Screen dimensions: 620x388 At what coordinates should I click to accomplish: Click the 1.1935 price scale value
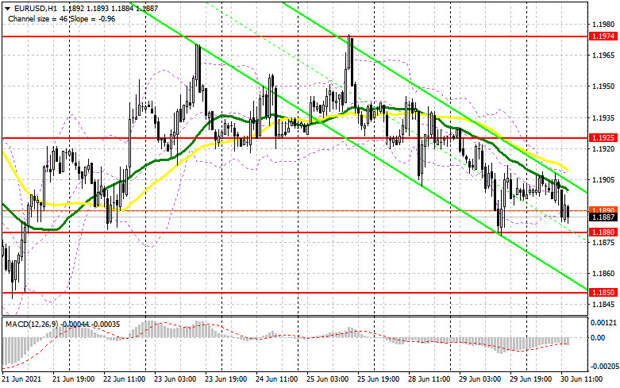point(603,118)
